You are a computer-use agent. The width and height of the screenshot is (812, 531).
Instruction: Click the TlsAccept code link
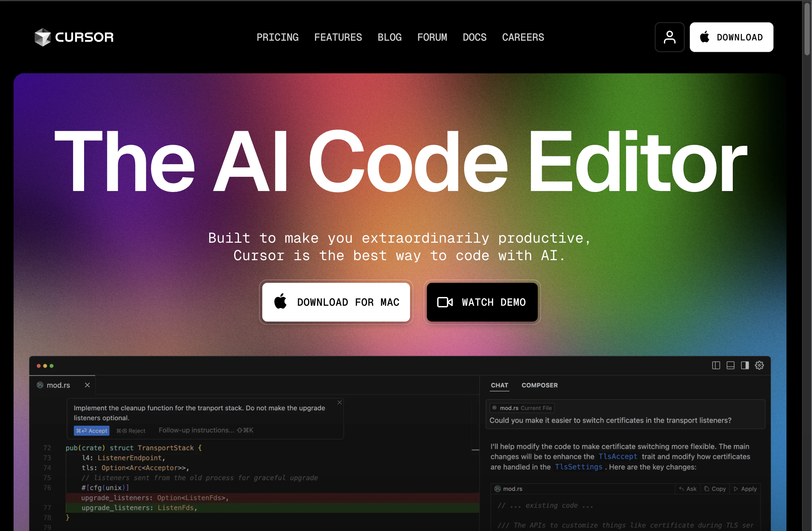618,456
